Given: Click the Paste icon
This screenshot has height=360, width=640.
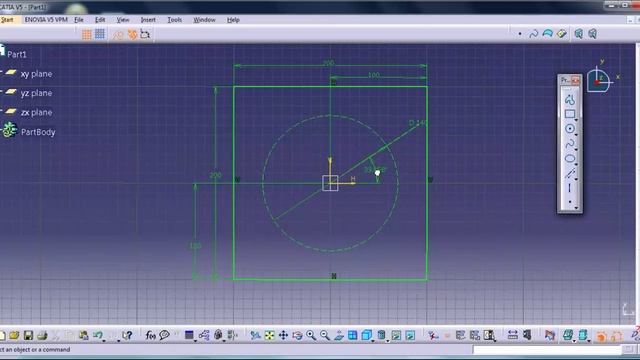Looking at the screenshot, I should (x=84, y=336).
